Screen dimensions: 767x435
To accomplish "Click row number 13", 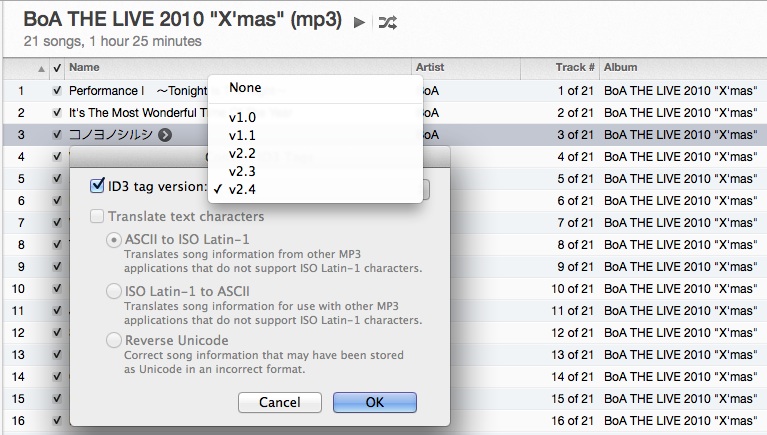I will point(18,355).
